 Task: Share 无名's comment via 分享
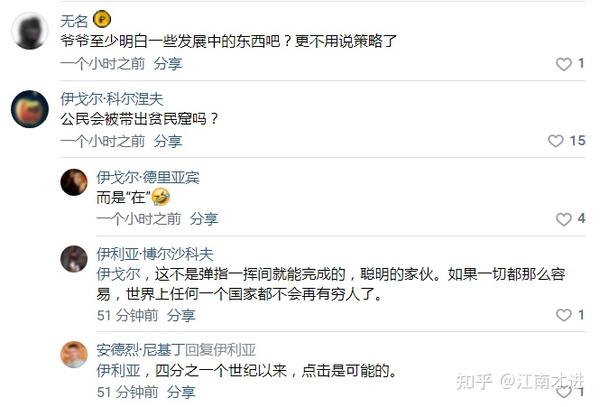(x=168, y=63)
